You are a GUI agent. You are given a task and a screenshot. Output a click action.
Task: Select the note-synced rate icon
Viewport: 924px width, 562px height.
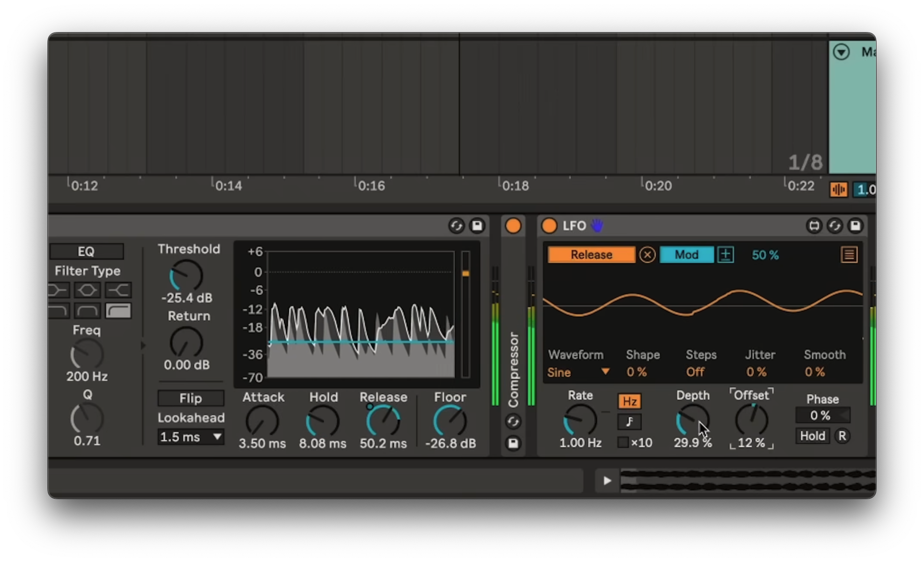click(629, 422)
